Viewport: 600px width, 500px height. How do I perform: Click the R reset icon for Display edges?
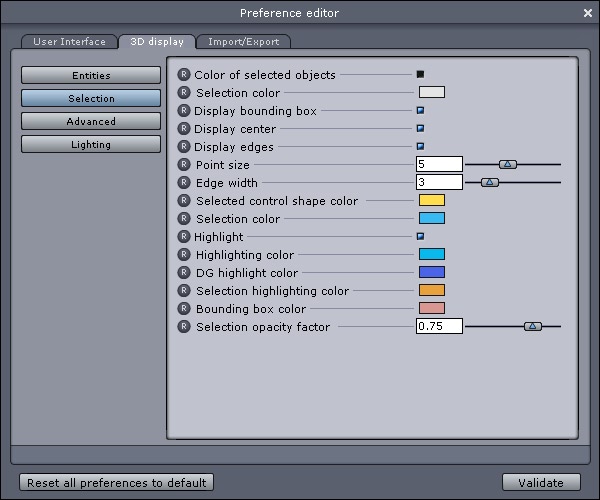click(184, 147)
